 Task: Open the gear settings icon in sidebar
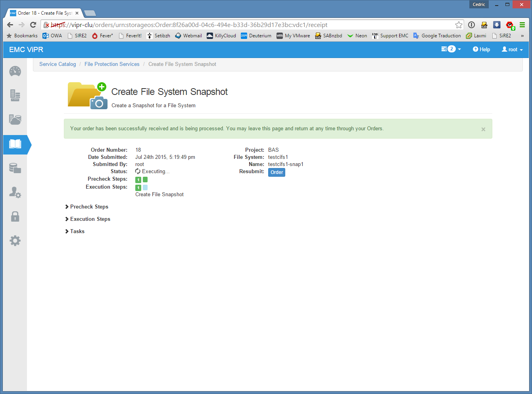click(x=15, y=241)
